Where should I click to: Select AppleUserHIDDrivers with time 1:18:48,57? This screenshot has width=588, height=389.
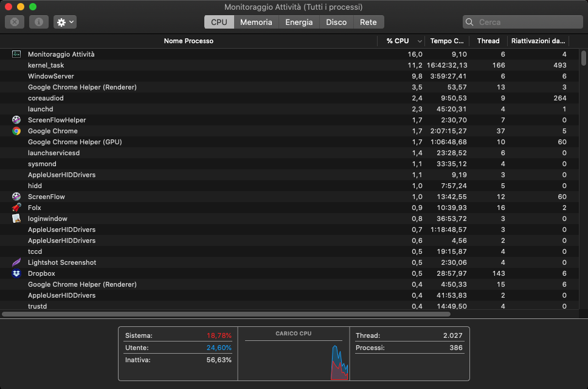click(x=289, y=230)
